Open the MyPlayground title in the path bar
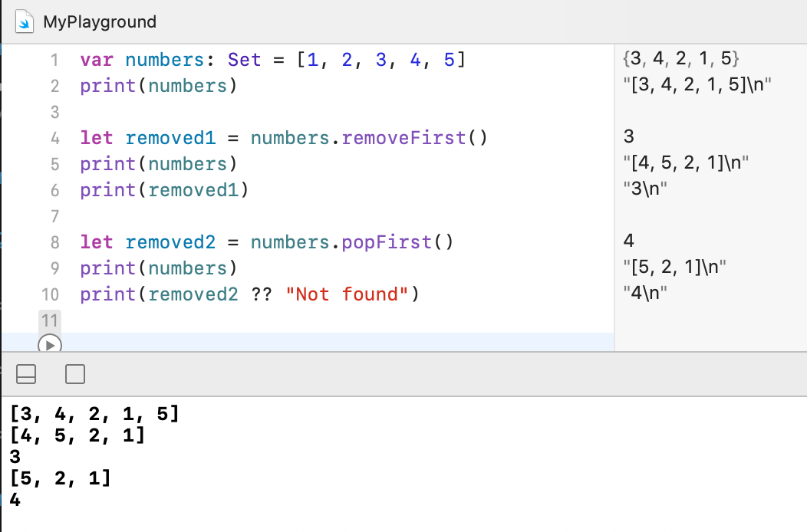807x532 pixels. click(100, 21)
